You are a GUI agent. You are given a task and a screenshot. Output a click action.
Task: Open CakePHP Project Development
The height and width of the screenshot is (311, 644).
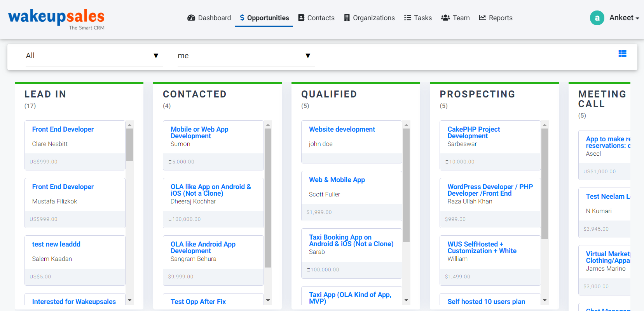coord(474,132)
